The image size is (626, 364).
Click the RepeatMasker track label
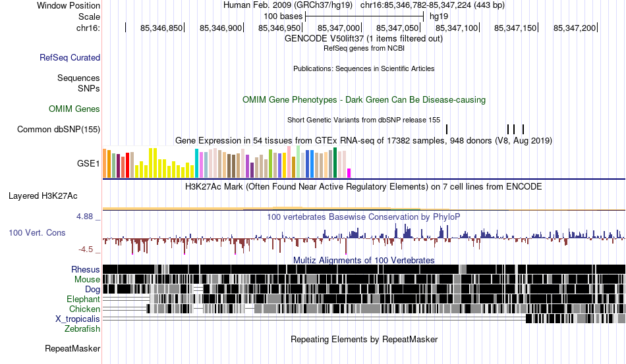tap(72, 348)
